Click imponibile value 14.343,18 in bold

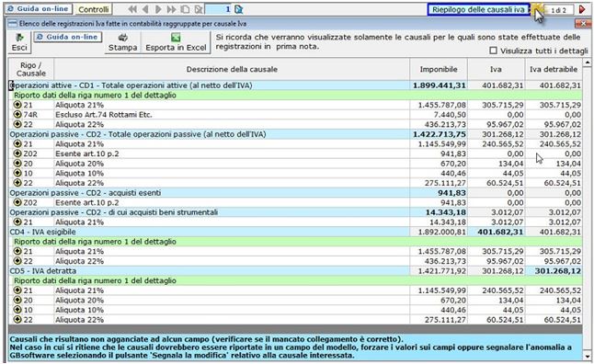445,212
